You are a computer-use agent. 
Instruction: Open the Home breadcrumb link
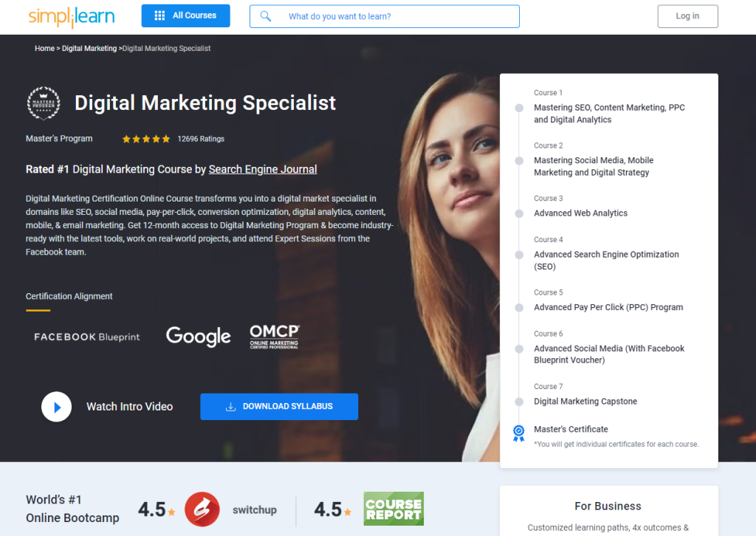coord(44,48)
